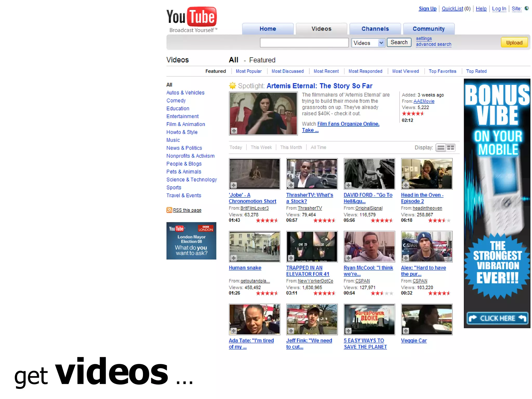Browse the Film & Animation category
Image resolution: width=532 pixels, height=399 pixels.
coord(185,124)
